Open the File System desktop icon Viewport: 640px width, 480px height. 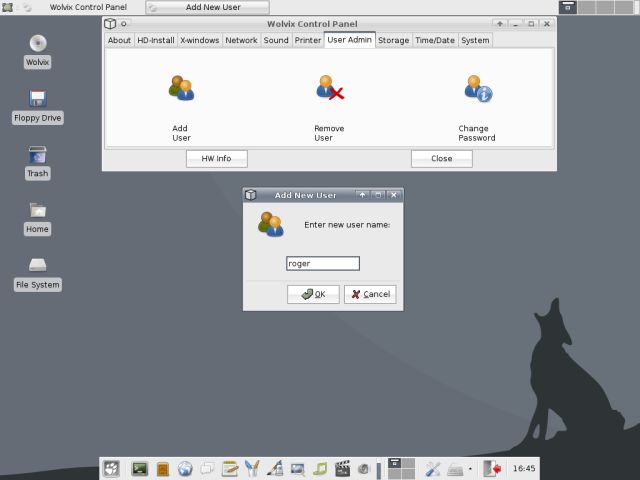[38, 265]
